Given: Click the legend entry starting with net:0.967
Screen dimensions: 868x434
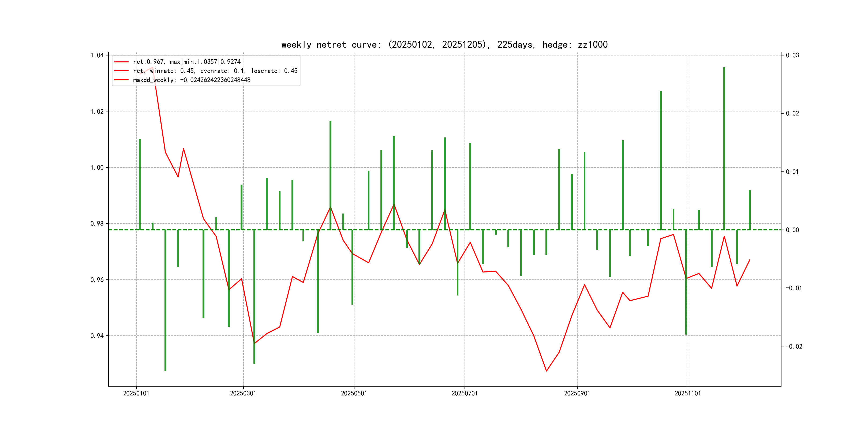Looking at the screenshot, I should 187,62.
